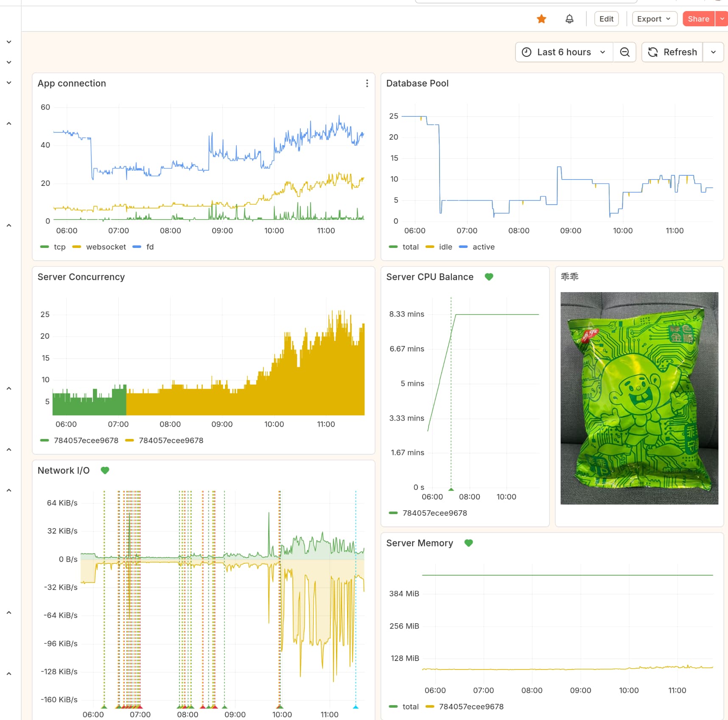Click the blue annotation marker in Network I/O
The image size is (728, 720).
click(x=356, y=707)
